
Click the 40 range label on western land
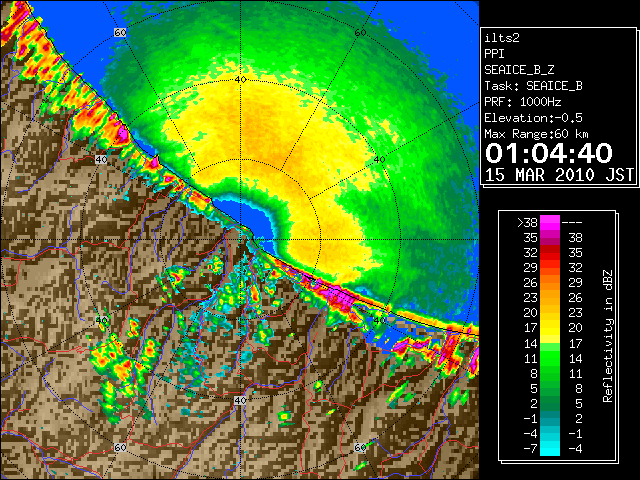(x=101, y=160)
